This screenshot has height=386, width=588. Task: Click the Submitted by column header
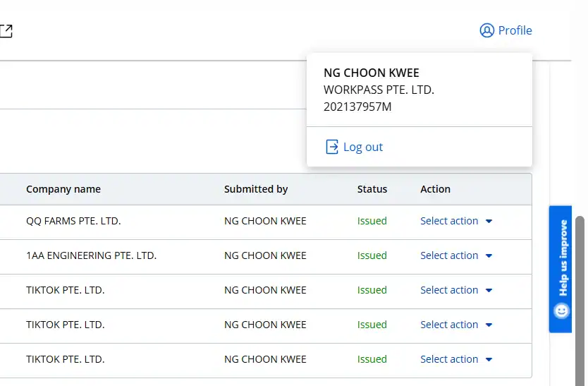click(256, 189)
